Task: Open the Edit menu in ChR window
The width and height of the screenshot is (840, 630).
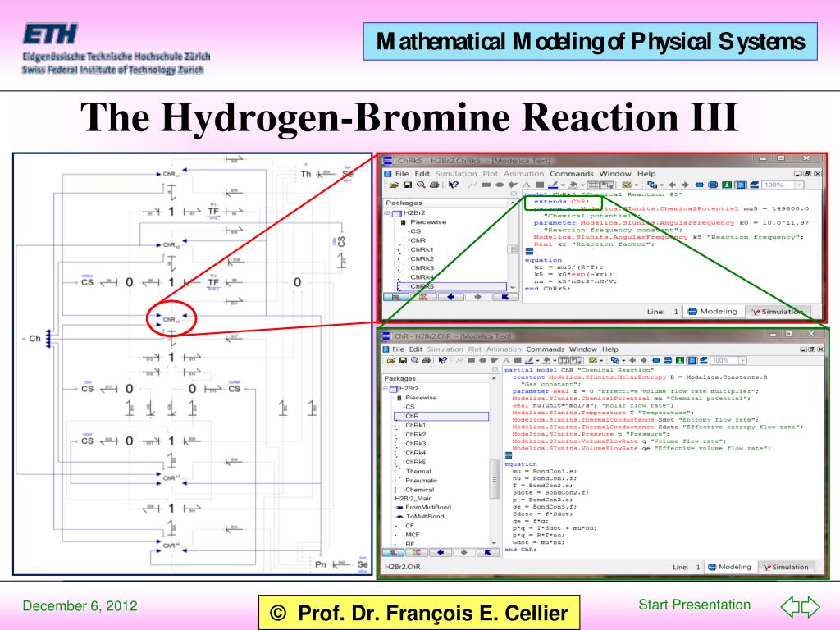Action: click(x=416, y=349)
